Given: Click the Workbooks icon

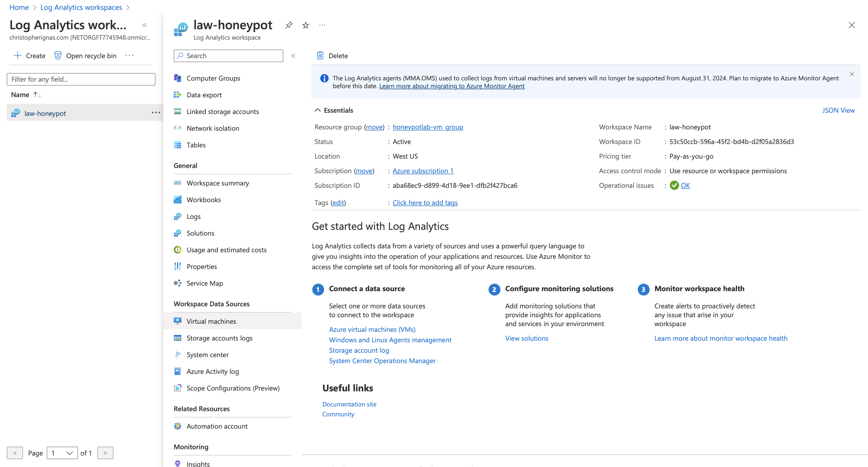Looking at the screenshot, I should 178,200.
